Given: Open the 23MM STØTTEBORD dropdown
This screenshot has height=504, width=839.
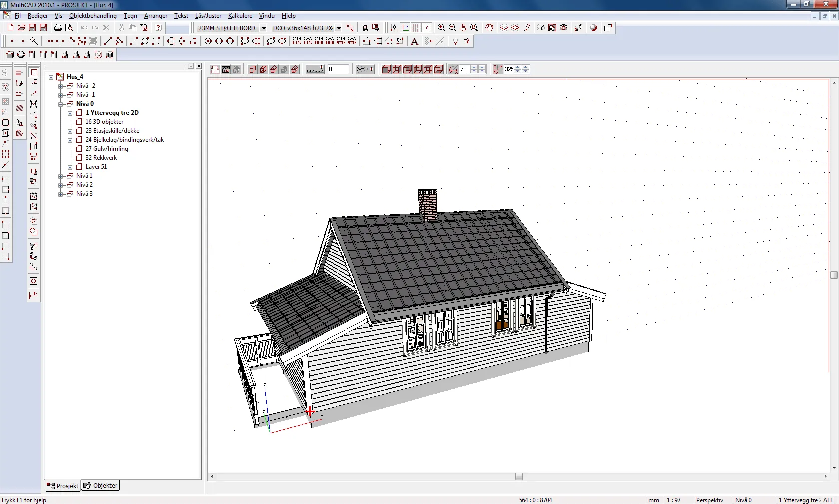Looking at the screenshot, I should coord(264,28).
